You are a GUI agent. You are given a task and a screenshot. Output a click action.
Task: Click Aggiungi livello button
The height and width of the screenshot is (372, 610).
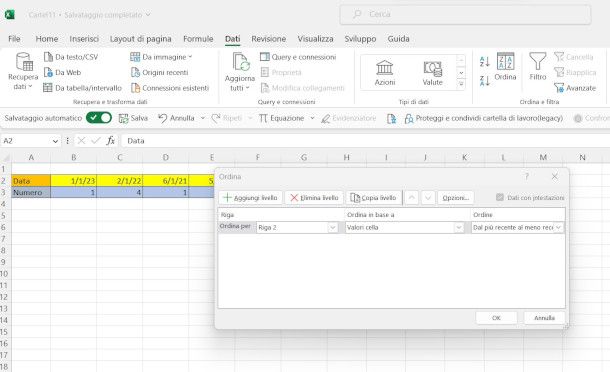251,198
